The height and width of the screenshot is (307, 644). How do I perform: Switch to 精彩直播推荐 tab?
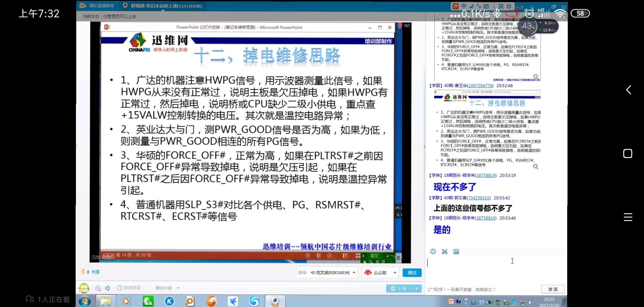[x=97, y=6]
